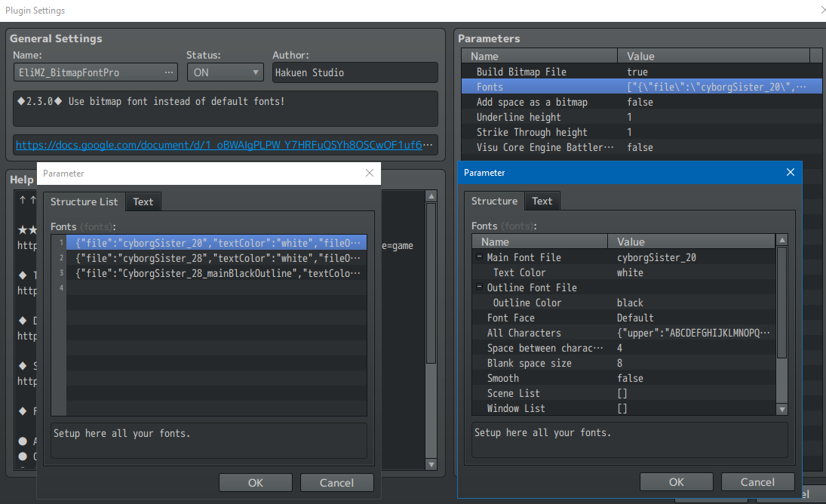
Task: Close the right blue Parameter dialog
Action: 791,172
